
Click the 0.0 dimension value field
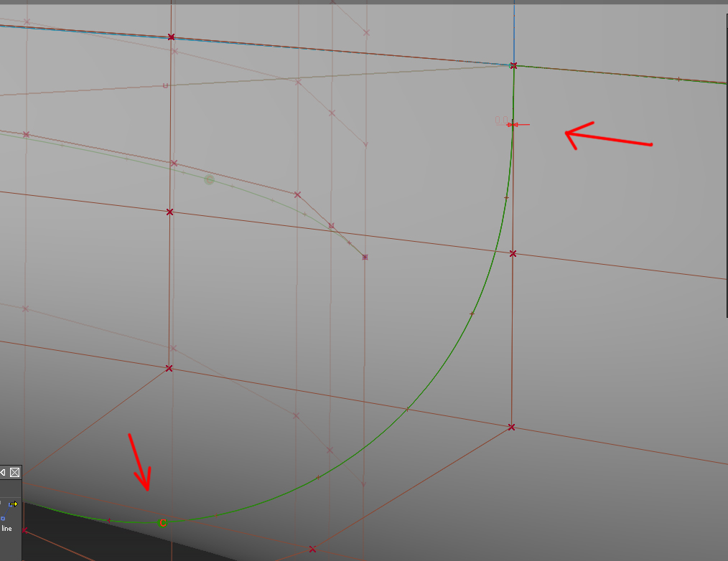pos(500,119)
